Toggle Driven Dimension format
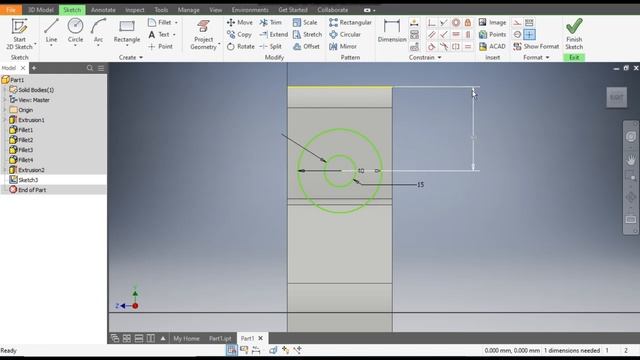The image size is (640, 360). (x=529, y=22)
